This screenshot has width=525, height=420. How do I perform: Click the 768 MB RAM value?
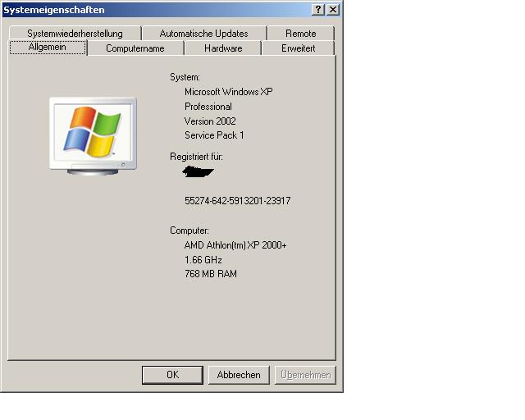click(x=211, y=274)
